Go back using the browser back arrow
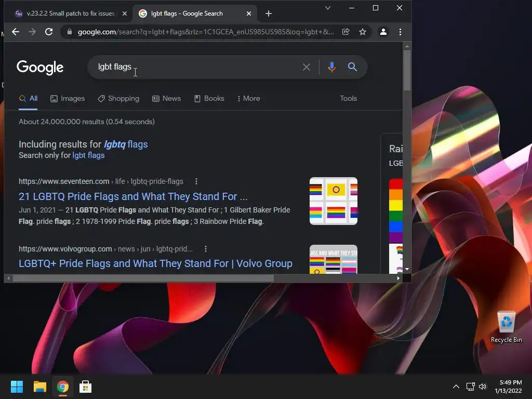The width and height of the screenshot is (532, 399). pos(16,32)
